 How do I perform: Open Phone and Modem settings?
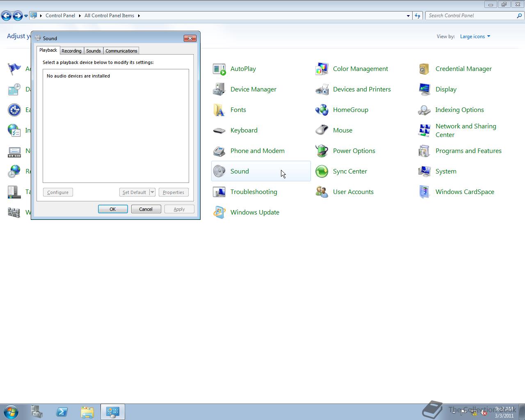257,151
